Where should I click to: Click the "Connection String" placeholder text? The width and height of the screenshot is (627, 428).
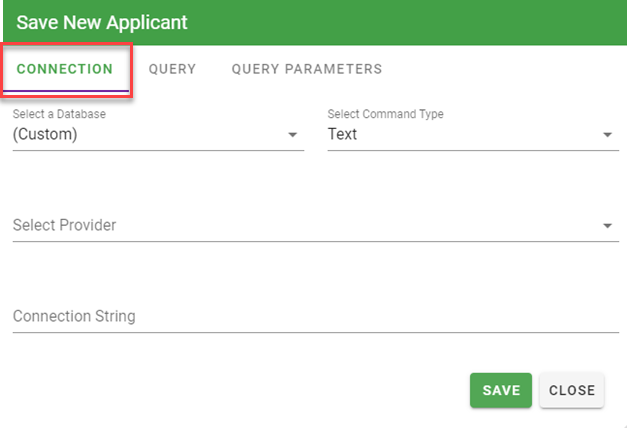pos(74,317)
